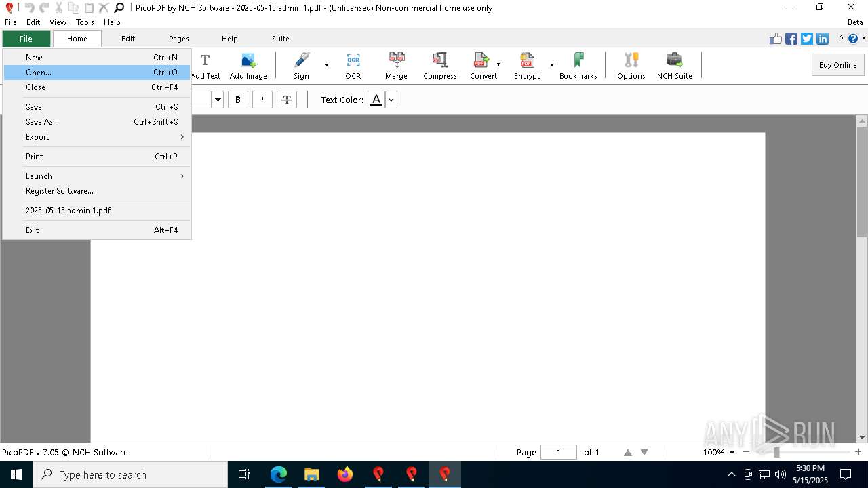Open the Help icon dropdown arrow
Screen dimensions: 868x488
(x=863, y=39)
